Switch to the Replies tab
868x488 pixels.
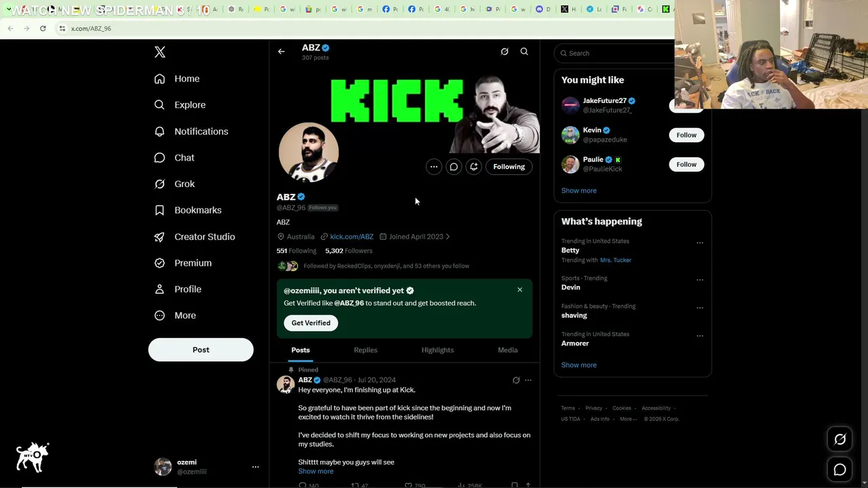pos(366,350)
